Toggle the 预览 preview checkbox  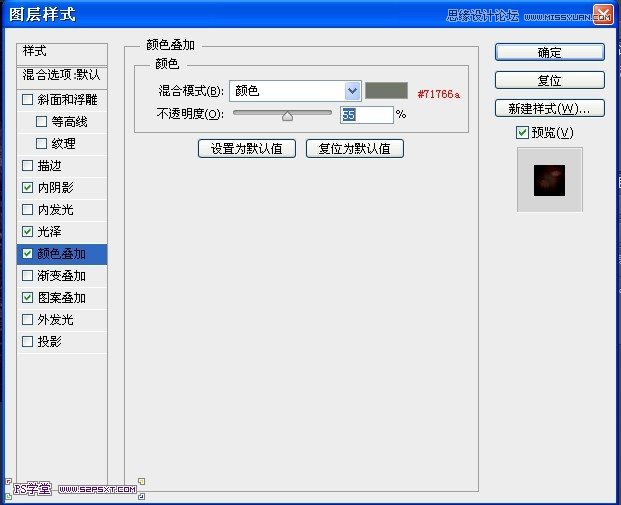coord(522,132)
